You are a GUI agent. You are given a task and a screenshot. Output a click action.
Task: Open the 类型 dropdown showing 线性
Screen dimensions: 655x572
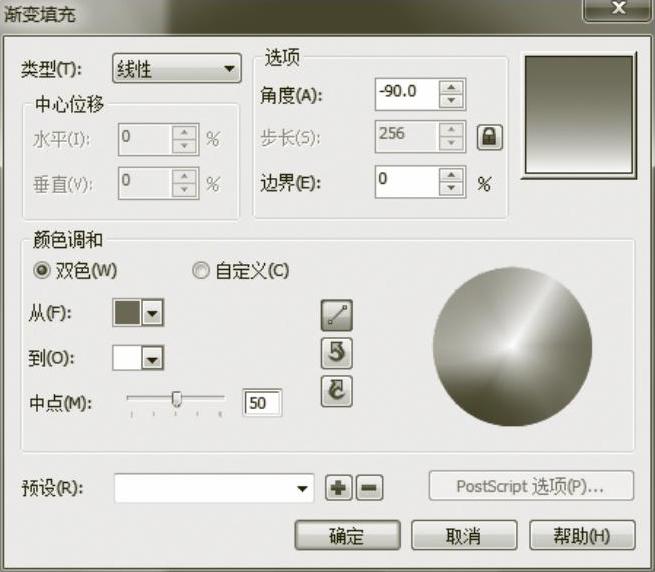pyautogui.click(x=177, y=68)
